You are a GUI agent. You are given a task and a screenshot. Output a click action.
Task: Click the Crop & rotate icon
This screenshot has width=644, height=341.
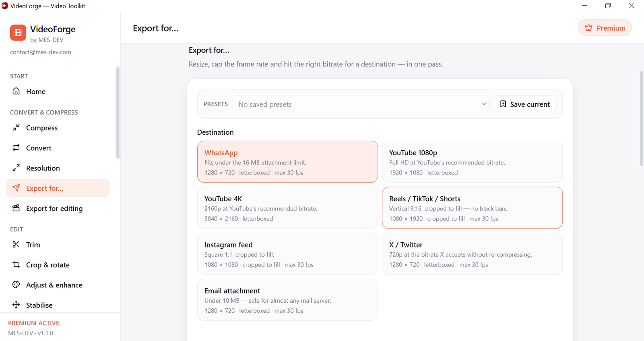pyautogui.click(x=16, y=264)
